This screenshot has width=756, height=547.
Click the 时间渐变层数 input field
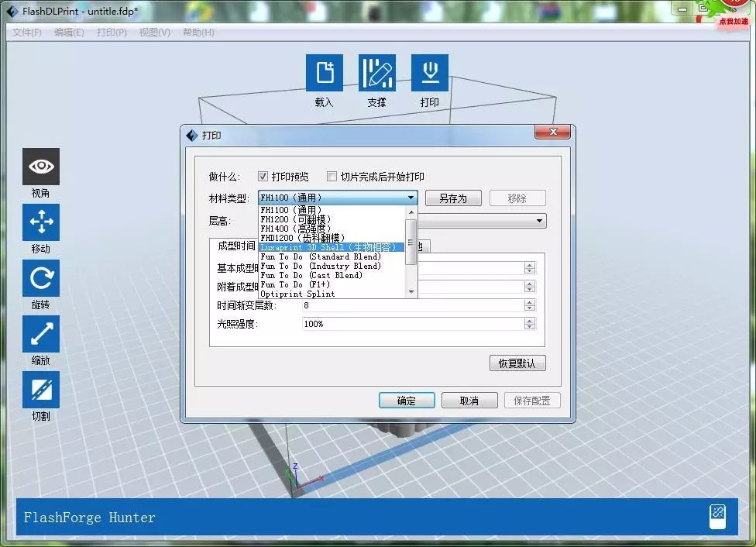pyautogui.click(x=413, y=305)
